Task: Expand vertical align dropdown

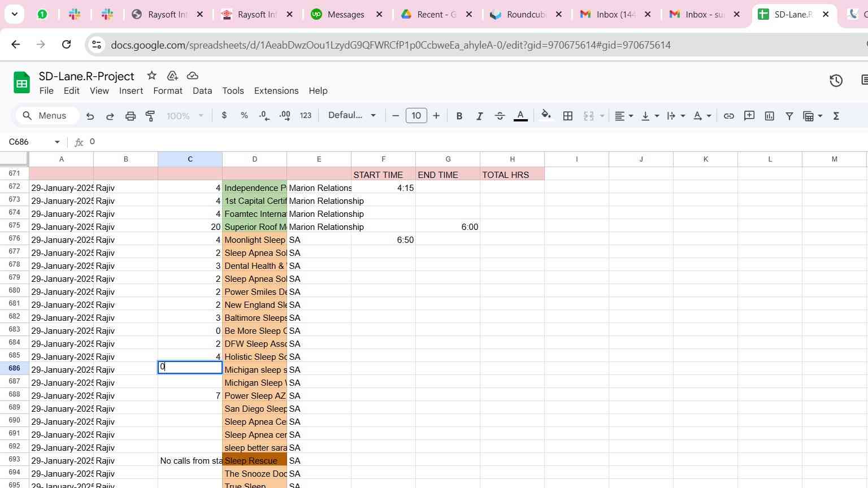Action: (x=657, y=116)
